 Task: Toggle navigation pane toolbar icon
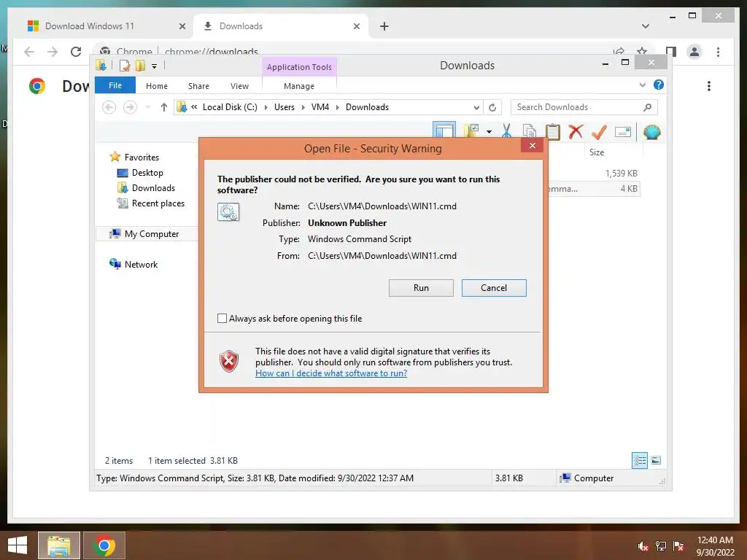click(x=444, y=131)
